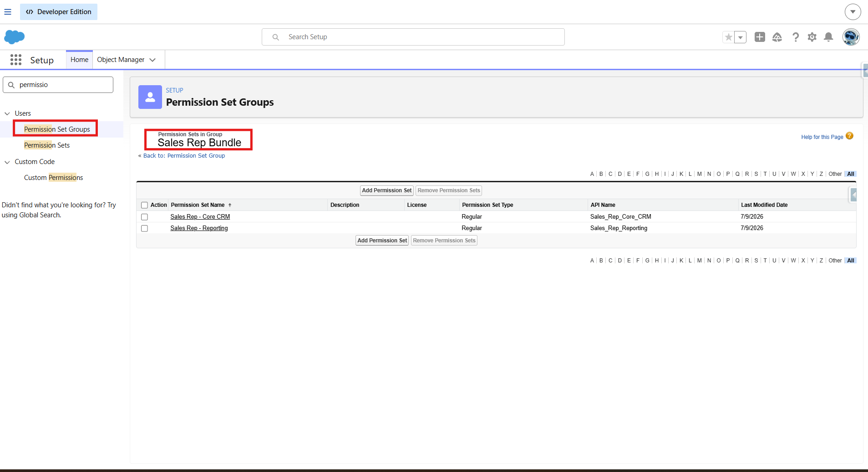
Task: Click the Search Setup magnifier icon
Action: 275,37
